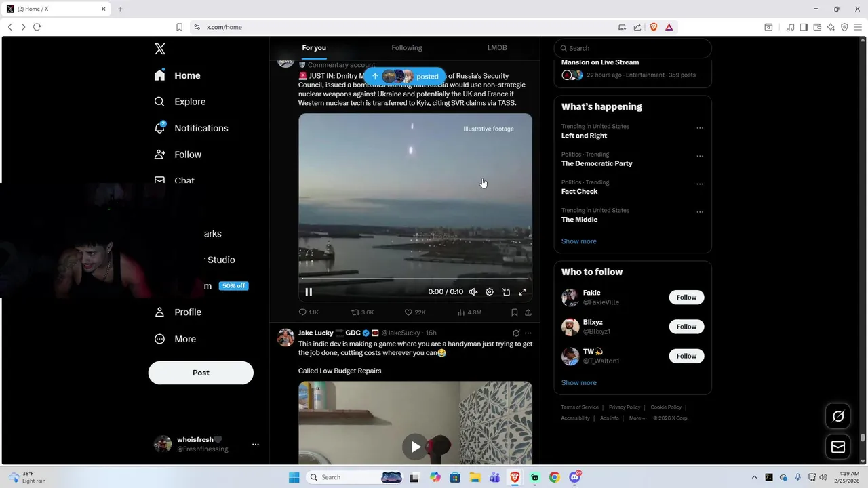Expand video to fullscreen
Viewport: 868px width, 488px height.
click(x=522, y=292)
